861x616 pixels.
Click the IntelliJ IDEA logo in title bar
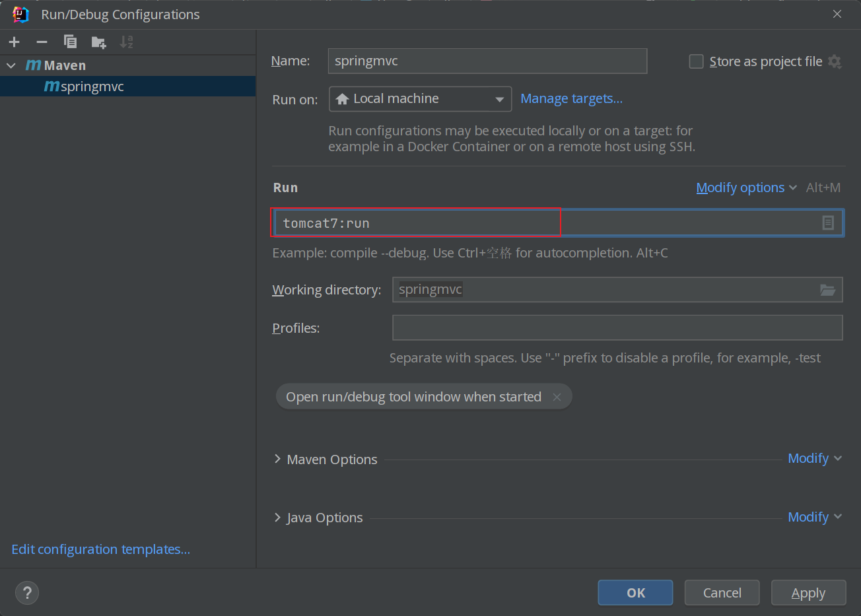point(20,15)
